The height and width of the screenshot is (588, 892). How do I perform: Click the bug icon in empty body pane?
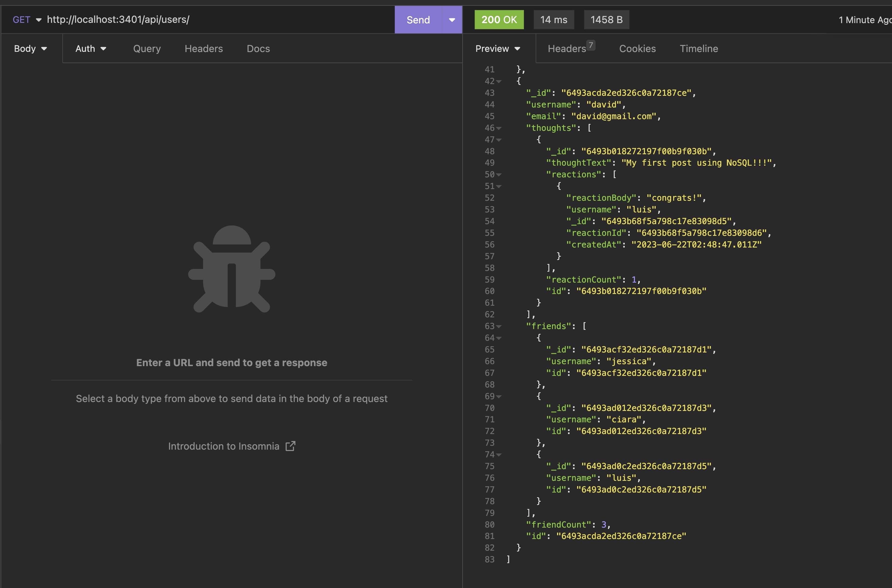pyautogui.click(x=231, y=269)
